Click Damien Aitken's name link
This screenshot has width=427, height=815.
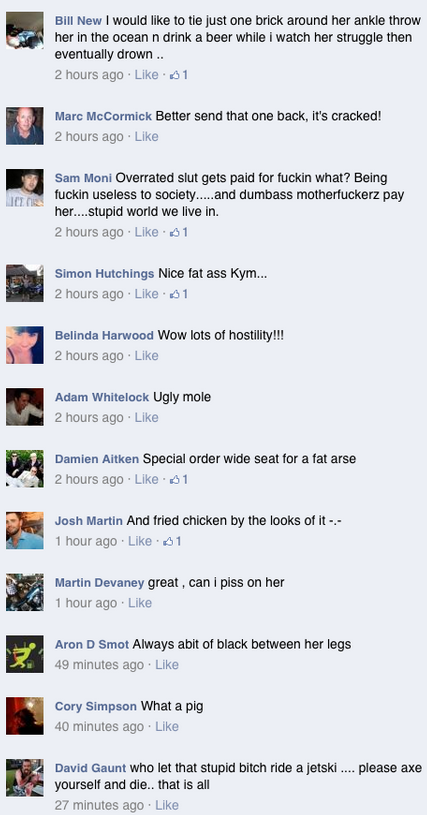(97, 459)
